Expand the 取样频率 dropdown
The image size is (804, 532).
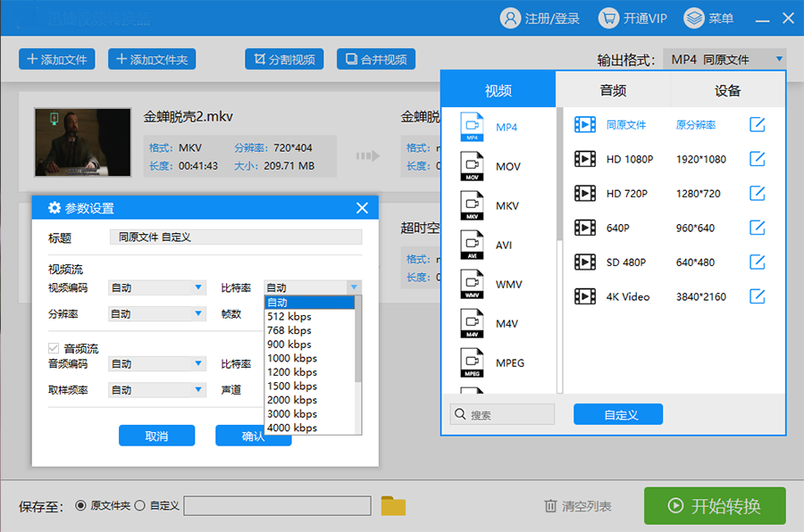click(x=157, y=390)
